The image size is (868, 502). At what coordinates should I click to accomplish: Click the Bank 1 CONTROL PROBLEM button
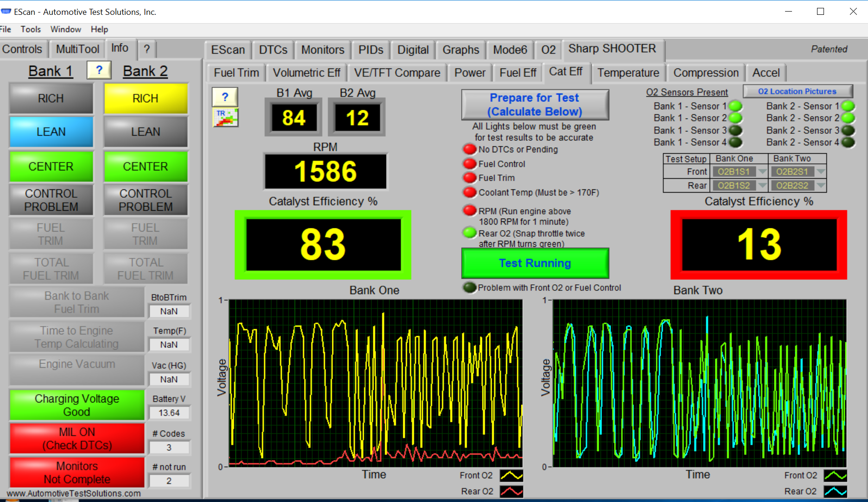(x=51, y=200)
